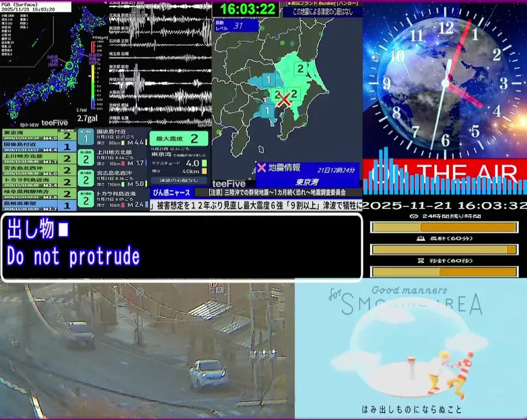Click the 埼玉県 岩槻 waveform trace

(x=160, y=57)
